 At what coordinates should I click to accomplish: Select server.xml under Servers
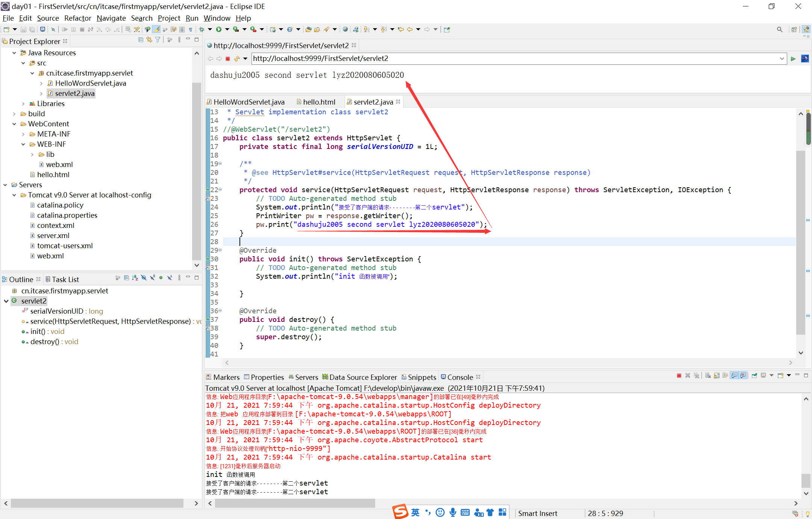53,235
